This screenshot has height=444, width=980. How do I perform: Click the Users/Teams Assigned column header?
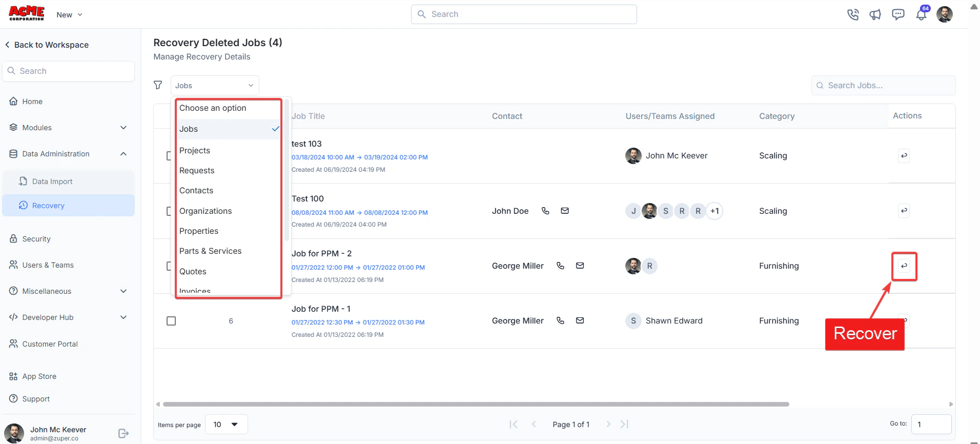pos(670,116)
